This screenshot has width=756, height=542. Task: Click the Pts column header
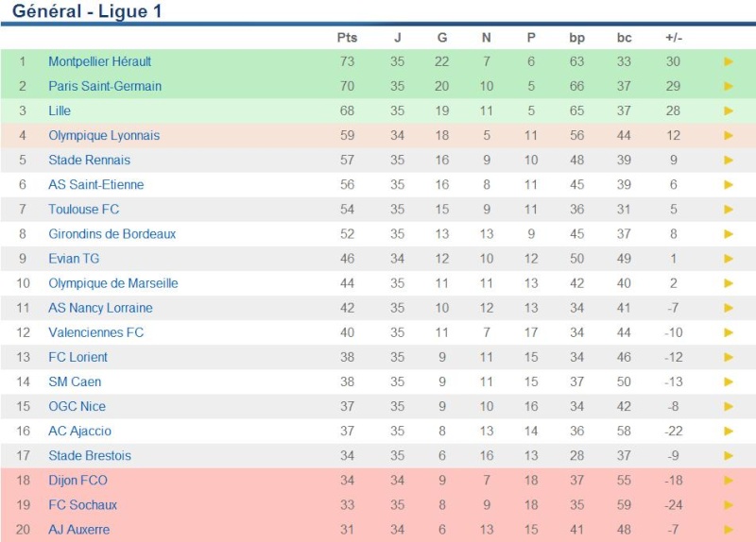347,38
